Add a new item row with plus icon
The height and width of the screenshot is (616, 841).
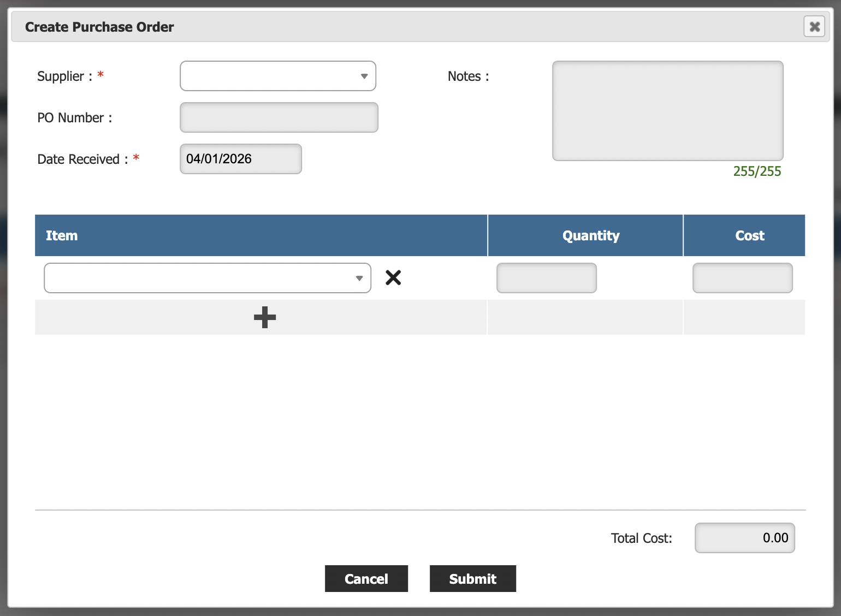pos(265,317)
